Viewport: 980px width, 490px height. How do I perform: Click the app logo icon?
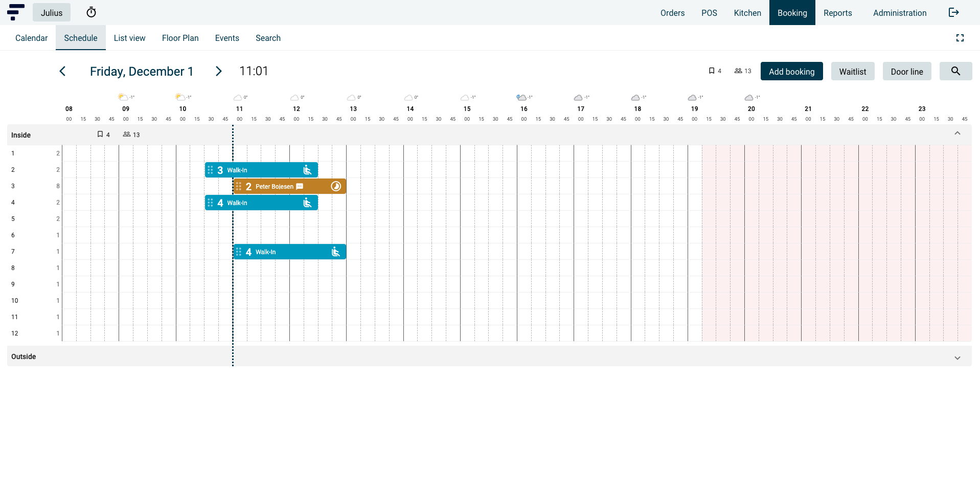click(x=16, y=12)
